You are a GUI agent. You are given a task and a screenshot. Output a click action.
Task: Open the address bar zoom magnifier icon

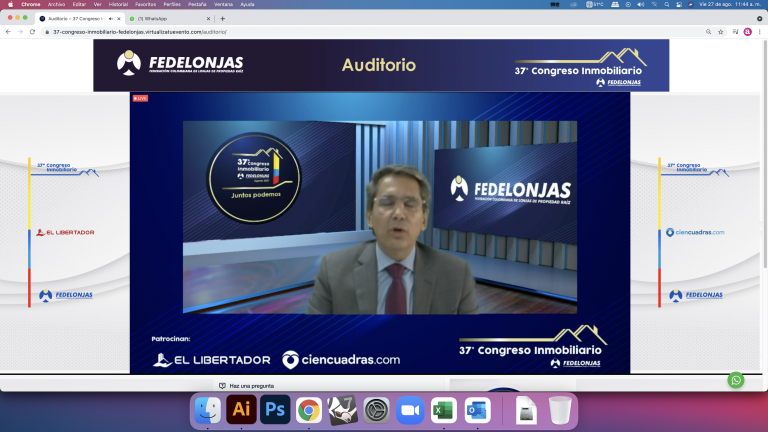click(x=708, y=32)
